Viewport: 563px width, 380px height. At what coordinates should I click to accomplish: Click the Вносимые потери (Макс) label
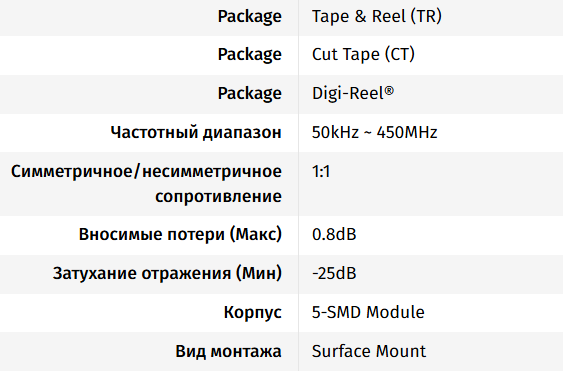180,234
